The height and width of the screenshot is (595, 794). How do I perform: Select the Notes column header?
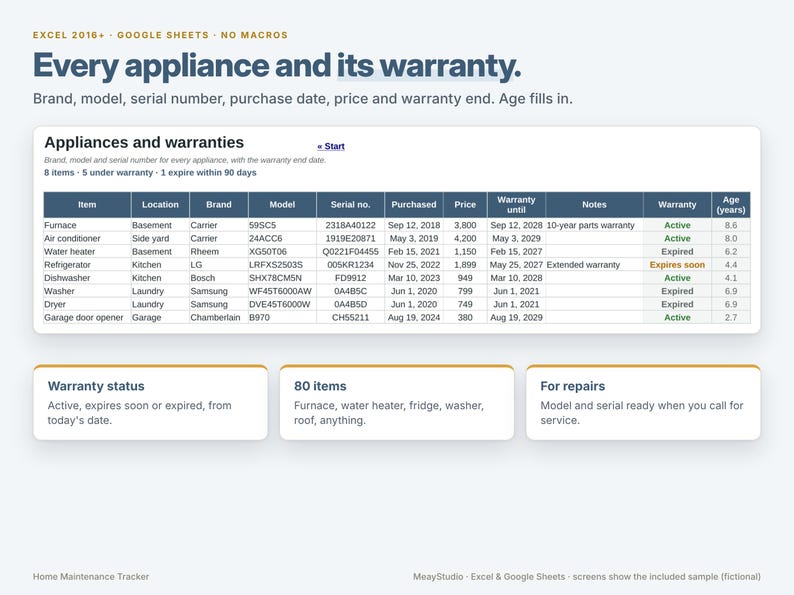pyautogui.click(x=594, y=205)
